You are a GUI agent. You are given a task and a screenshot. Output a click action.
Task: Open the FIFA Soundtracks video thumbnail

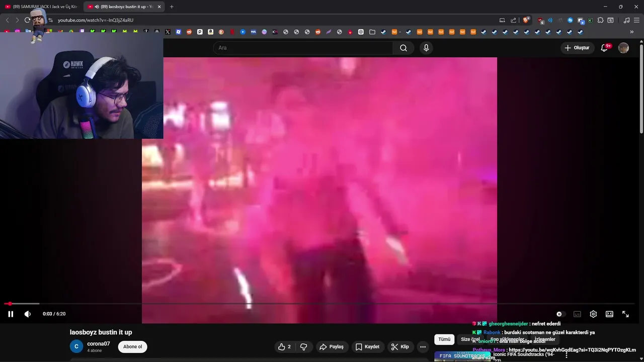462,356
